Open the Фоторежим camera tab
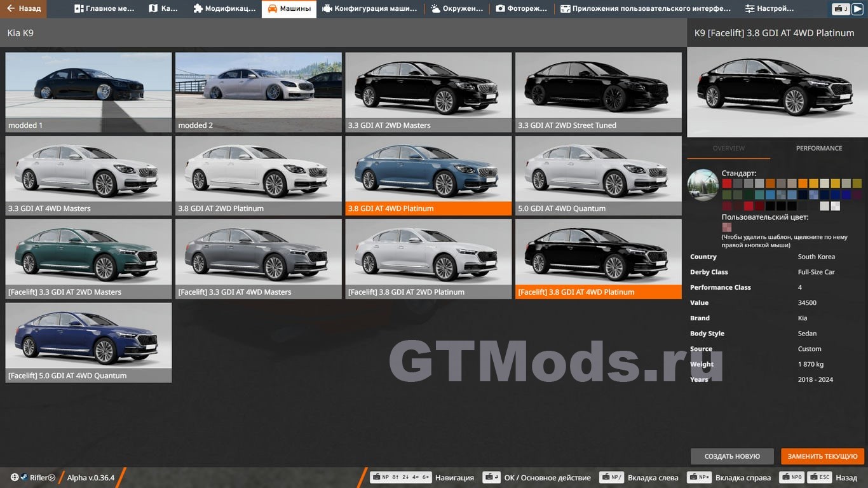The image size is (868, 488). tap(522, 9)
